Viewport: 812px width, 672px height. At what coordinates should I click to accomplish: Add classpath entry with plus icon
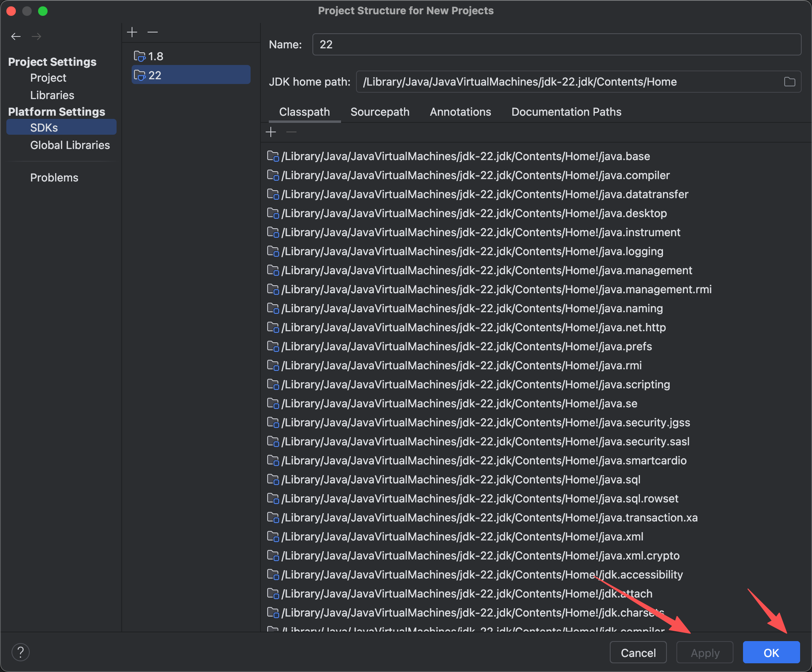pyautogui.click(x=271, y=132)
